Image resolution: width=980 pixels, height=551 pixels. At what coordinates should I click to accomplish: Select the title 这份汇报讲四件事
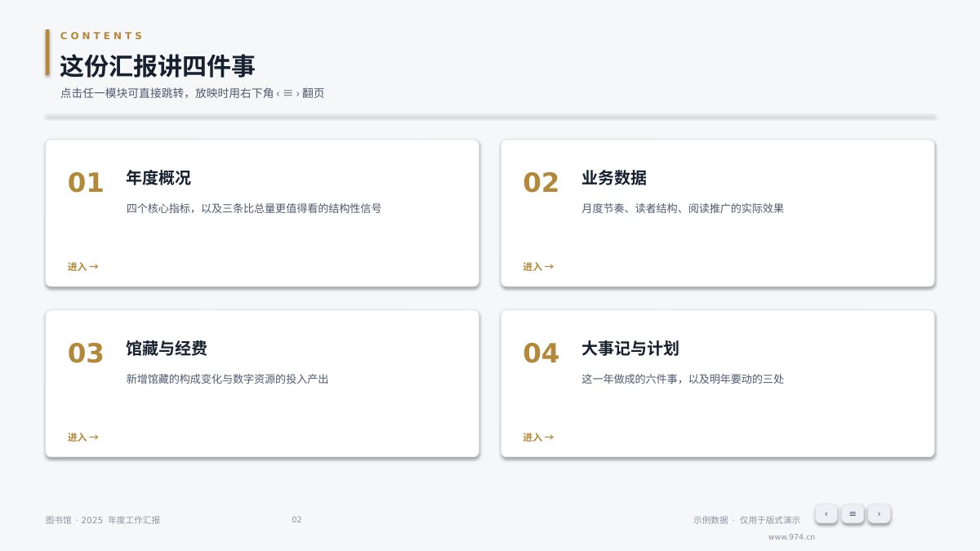[158, 66]
